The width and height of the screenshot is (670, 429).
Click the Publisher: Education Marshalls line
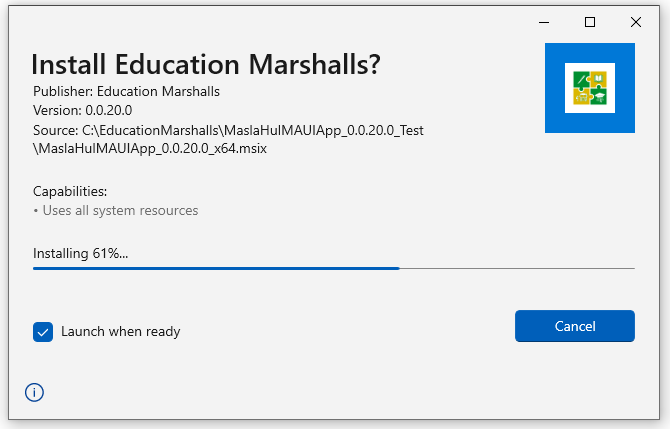[x=126, y=92]
